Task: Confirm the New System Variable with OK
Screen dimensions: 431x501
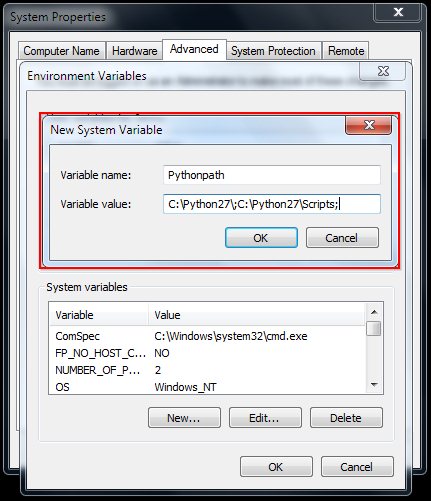Action: pyautogui.click(x=261, y=238)
